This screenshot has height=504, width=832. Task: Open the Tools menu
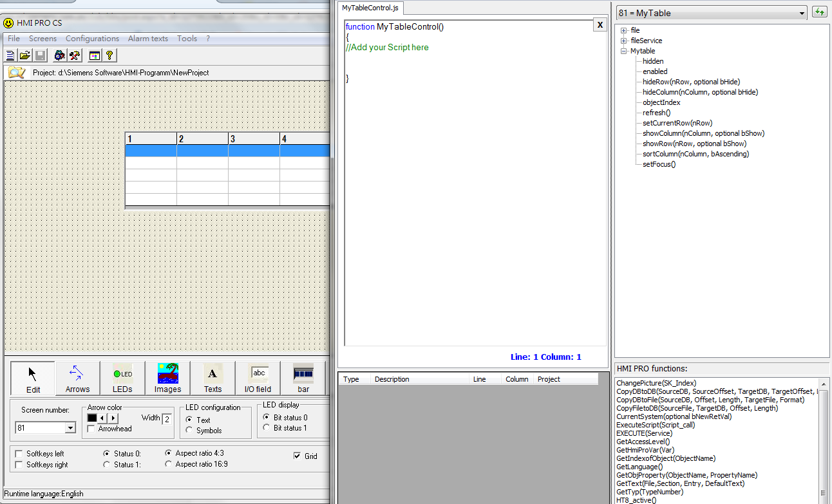point(187,39)
